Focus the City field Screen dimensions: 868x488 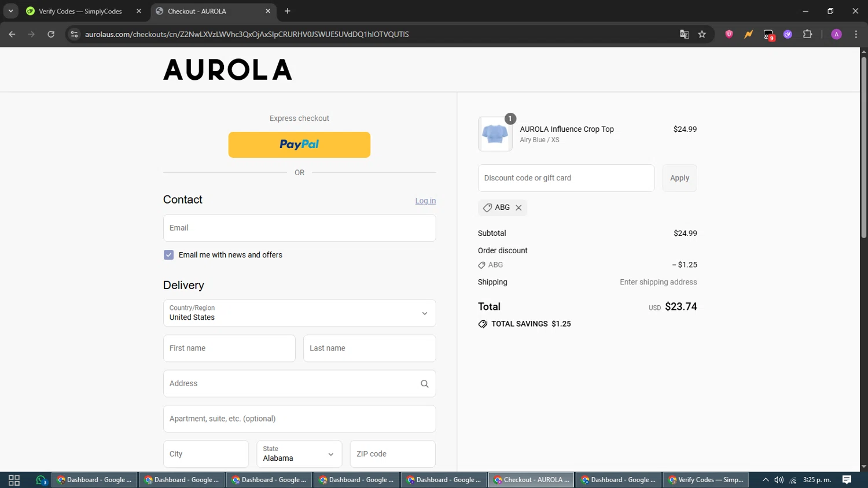pyautogui.click(x=206, y=454)
